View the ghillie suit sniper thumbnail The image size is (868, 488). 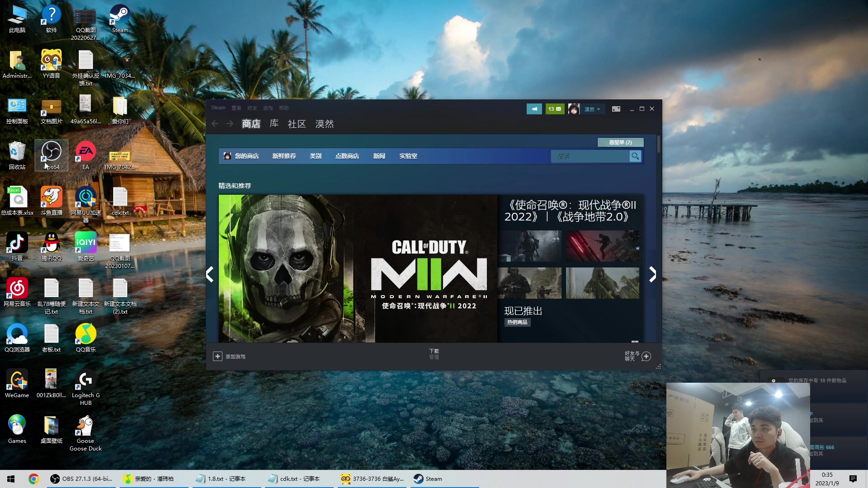click(603, 283)
